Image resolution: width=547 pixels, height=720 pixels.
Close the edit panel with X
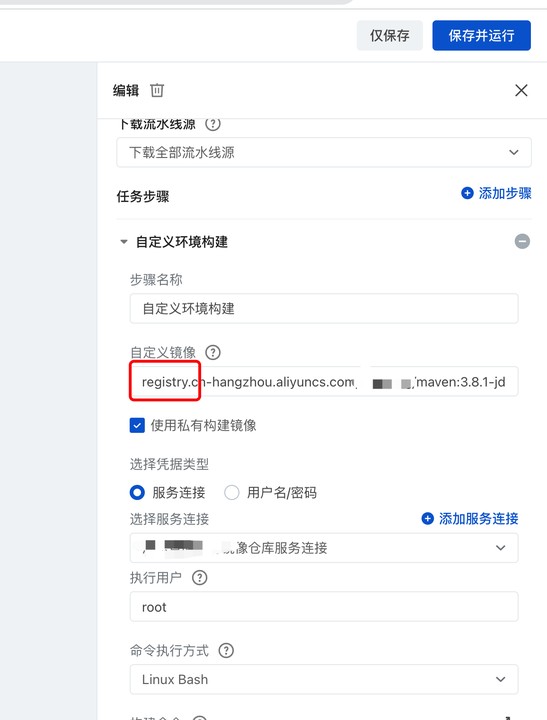click(521, 90)
